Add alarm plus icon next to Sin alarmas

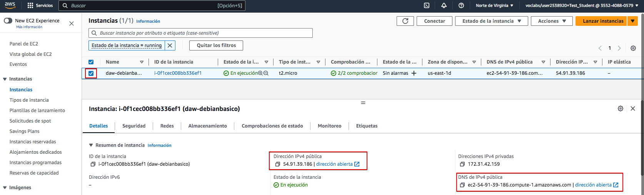pyautogui.click(x=414, y=73)
